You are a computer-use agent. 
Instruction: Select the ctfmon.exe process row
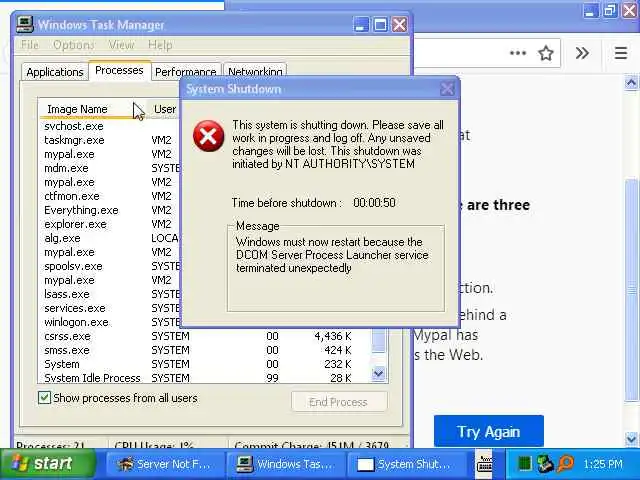click(109, 196)
